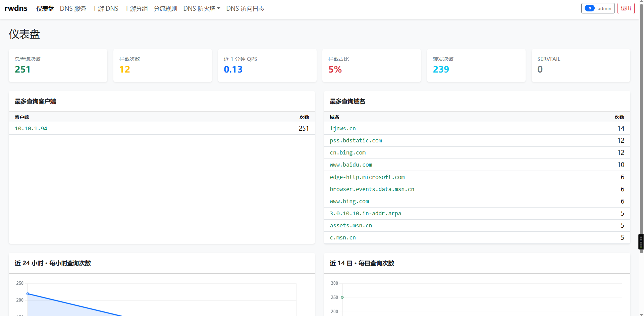Click the www.bing.com domain link
Screen dimensions: 644x316
[x=350, y=201]
